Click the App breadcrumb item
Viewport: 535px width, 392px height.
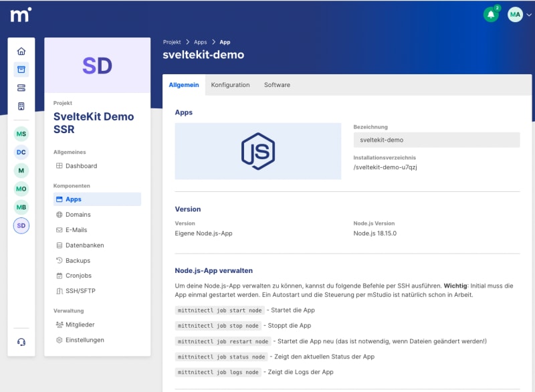225,42
